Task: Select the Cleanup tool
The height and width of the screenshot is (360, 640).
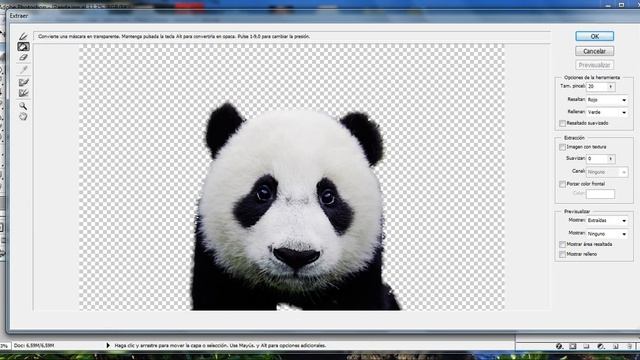Action: [x=23, y=82]
